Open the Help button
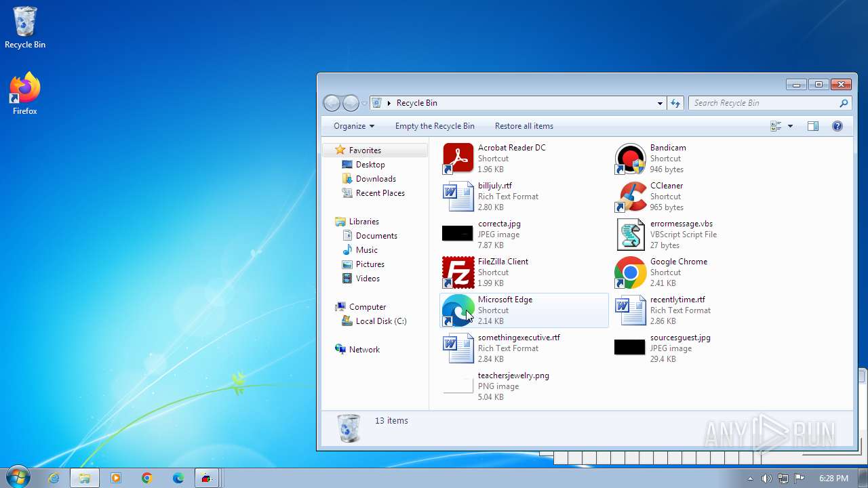This screenshot has height=488, width=868. click(837, 126)
